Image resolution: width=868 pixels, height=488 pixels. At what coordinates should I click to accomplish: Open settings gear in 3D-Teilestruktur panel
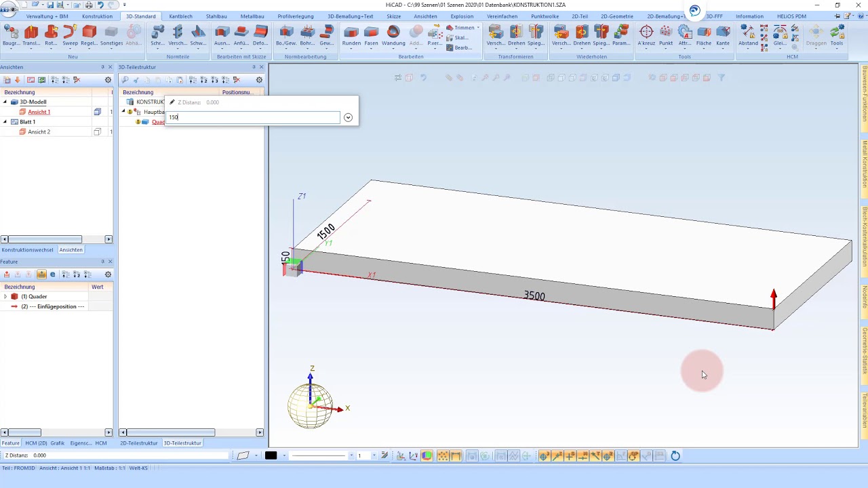[x=259, y=80]
